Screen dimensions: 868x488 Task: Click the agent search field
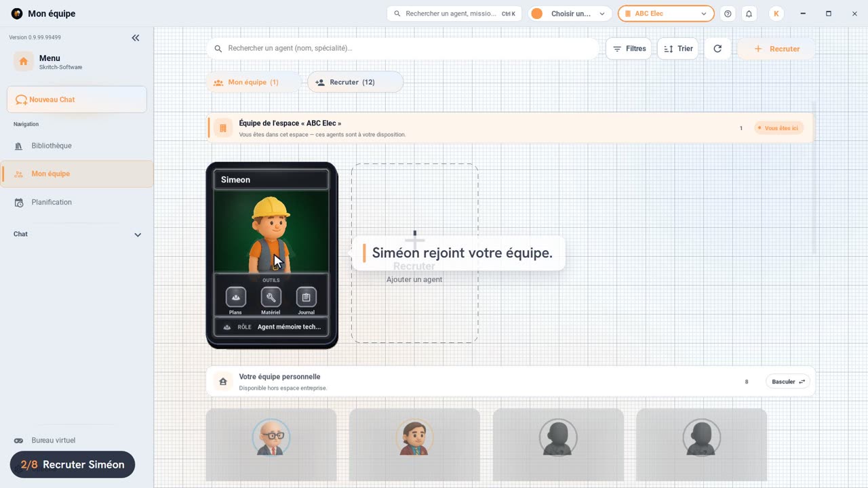tap(403, 49)
